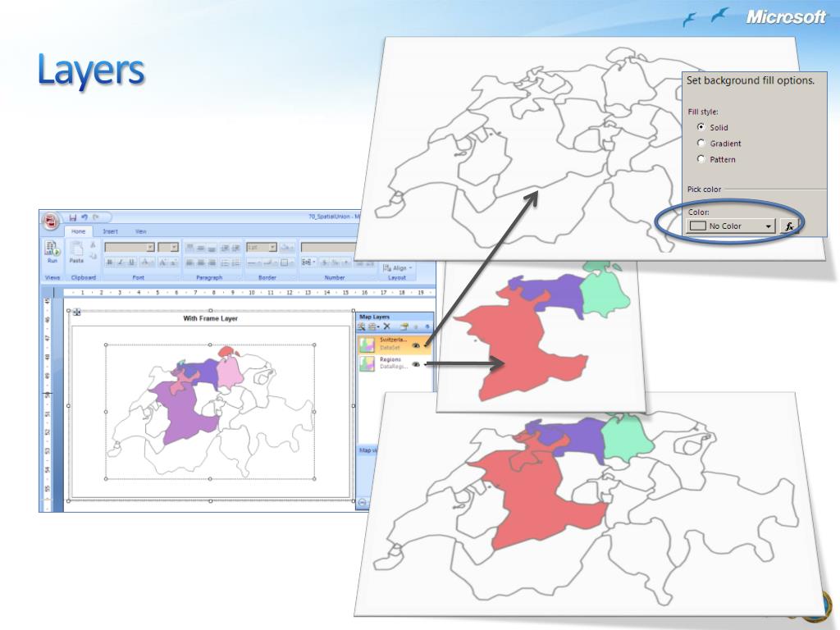This screenshot has height=630, width=840.
Task: Open the borders outline dropdown
Action: coord(286,262)
